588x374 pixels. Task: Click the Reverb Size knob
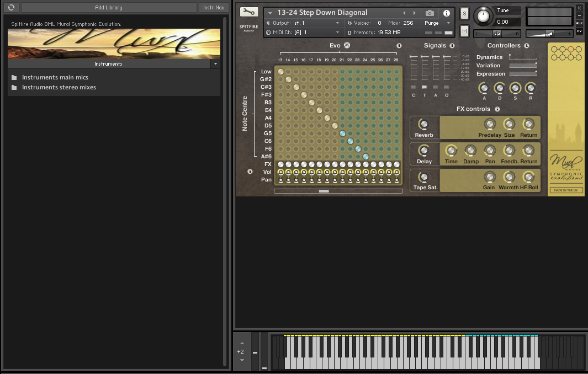509,124
